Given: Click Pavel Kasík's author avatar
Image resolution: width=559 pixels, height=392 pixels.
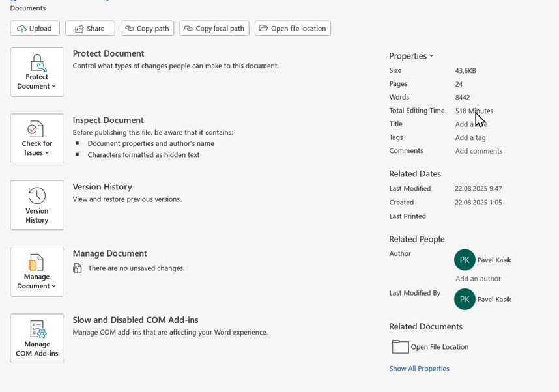Looking at the screenshot, I should pyautogui.click(x=465, y=260).
